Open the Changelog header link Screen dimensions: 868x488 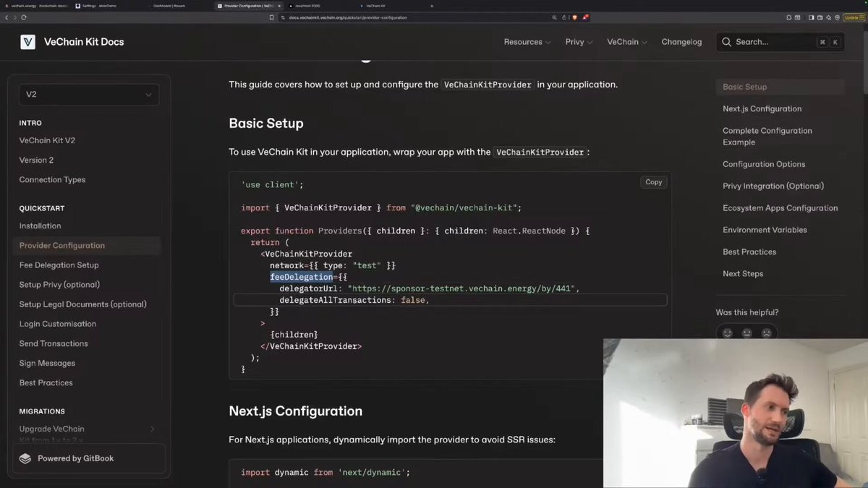click(x=681, y=42)
